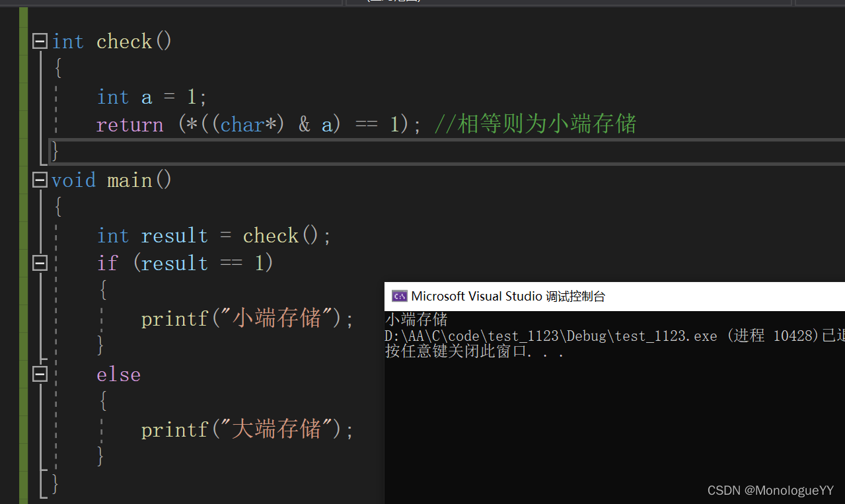
Task: Click the Microsoft Visual Studio 调试控制台 title
Action: coord(508,297)
